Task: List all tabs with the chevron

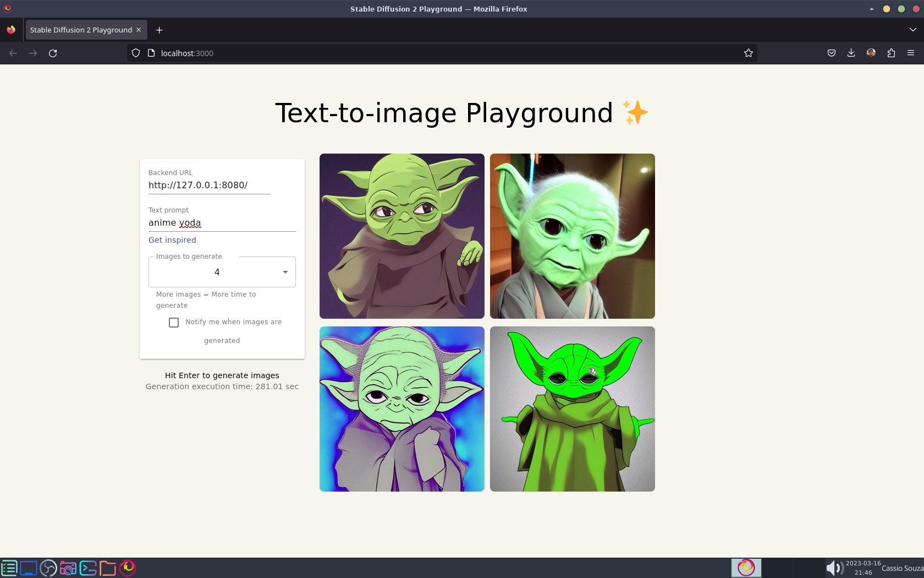Action: tap(913, 30)
